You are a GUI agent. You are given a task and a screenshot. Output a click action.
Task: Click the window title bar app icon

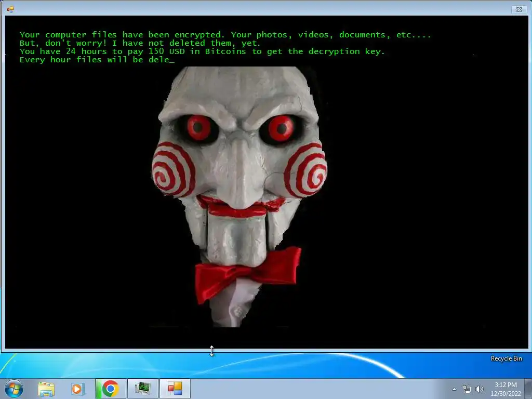pos(10,9)
